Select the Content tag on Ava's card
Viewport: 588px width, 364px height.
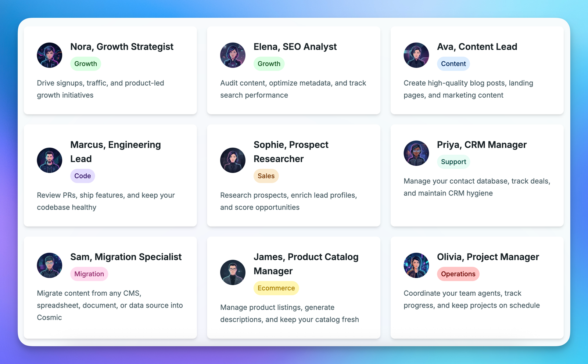pyautogui.click(x=453, y=64)
